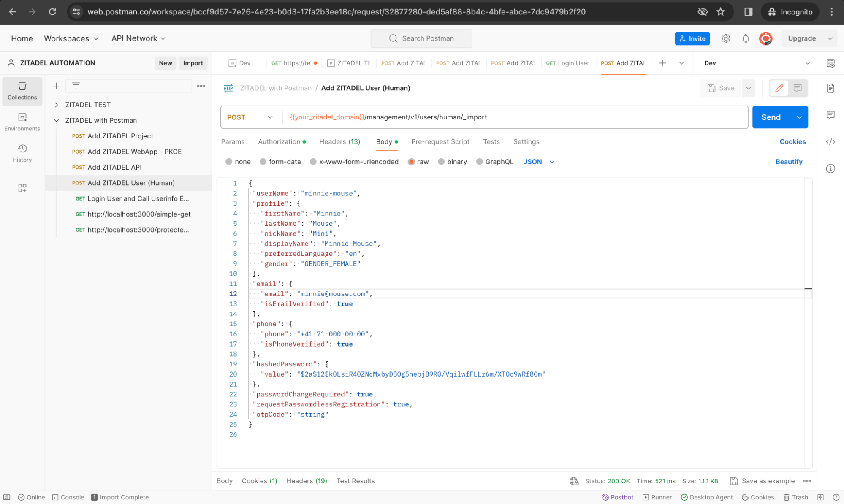
Task: Click Save as example
Action: (763, 481)
